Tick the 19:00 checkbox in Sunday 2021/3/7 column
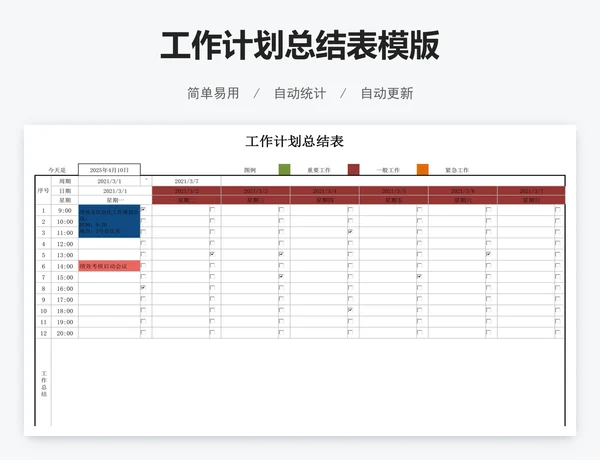The image size is (600, 460). 558,321
